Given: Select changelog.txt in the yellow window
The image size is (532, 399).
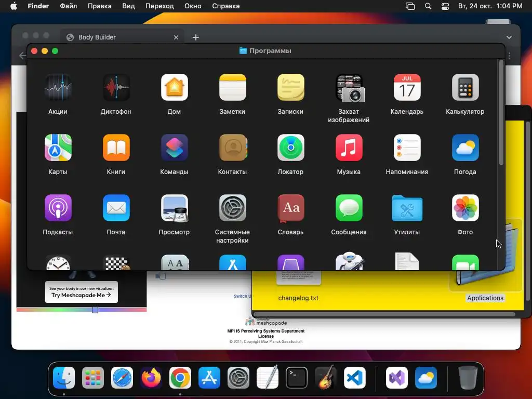Looking at the screenshot, I should click(298, 298).
